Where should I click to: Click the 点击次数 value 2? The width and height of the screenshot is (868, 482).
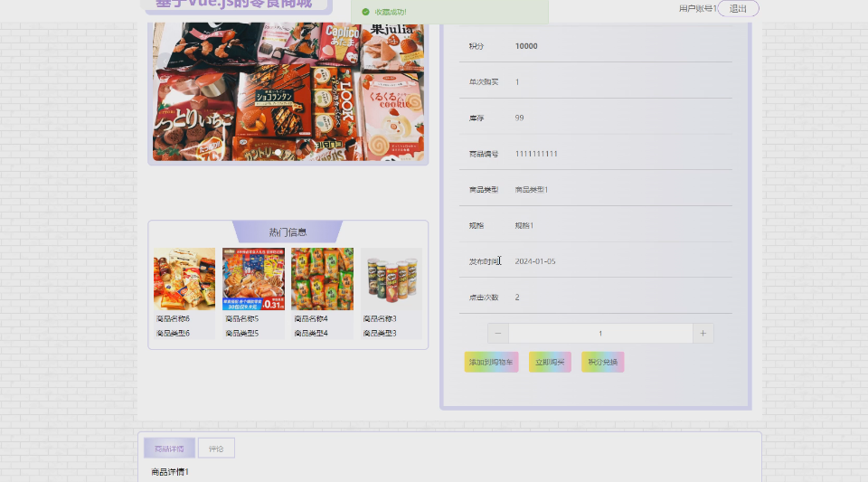517,298
